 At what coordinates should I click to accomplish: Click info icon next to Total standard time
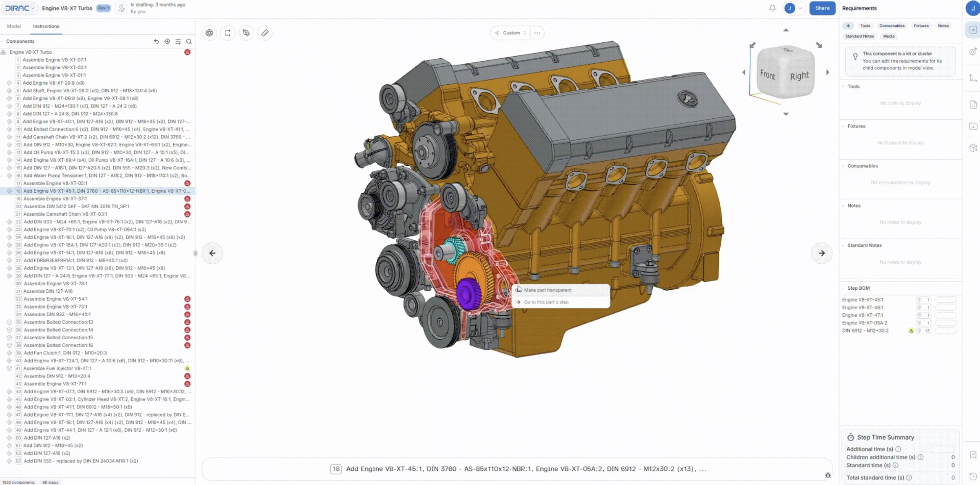click(x=909, y=477)
